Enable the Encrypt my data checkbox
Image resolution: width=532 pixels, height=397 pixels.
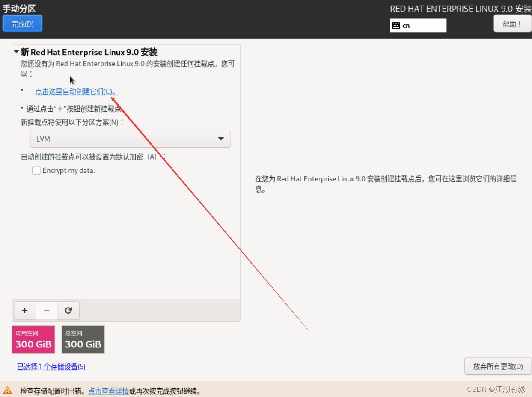coord(36,170)
